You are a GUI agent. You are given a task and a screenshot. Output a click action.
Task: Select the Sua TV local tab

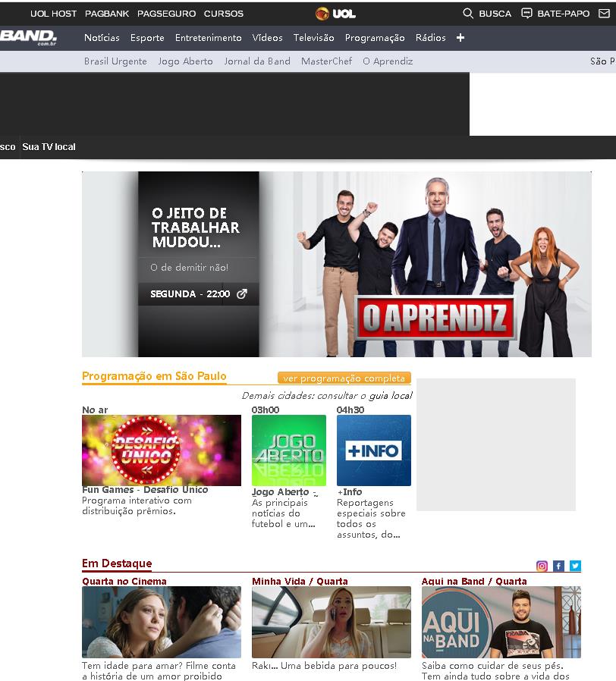point(49,147)
